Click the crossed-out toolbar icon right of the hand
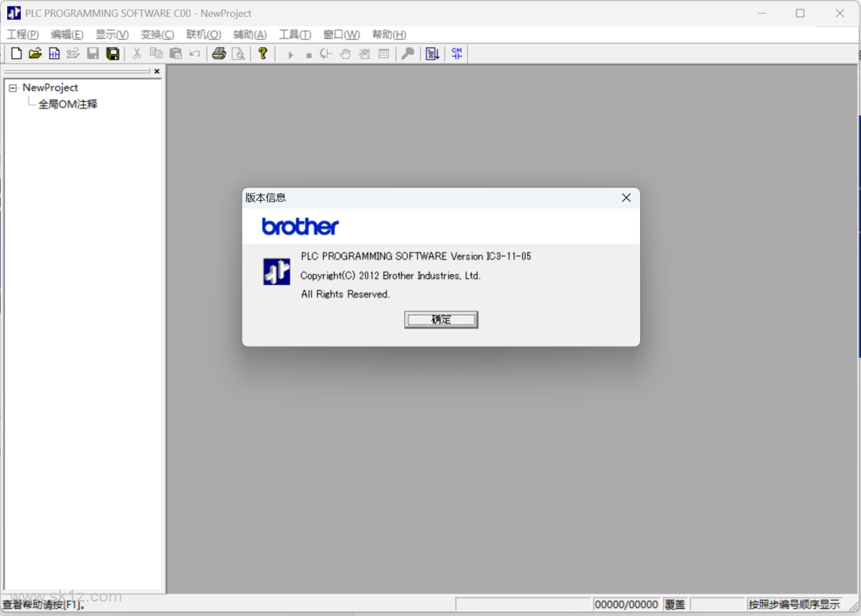861x616 pixels. 364,54
